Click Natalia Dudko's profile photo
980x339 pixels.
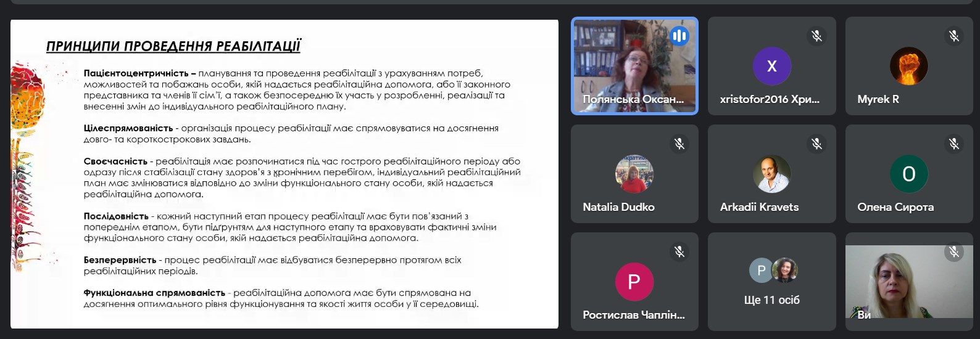coord(634,174)
